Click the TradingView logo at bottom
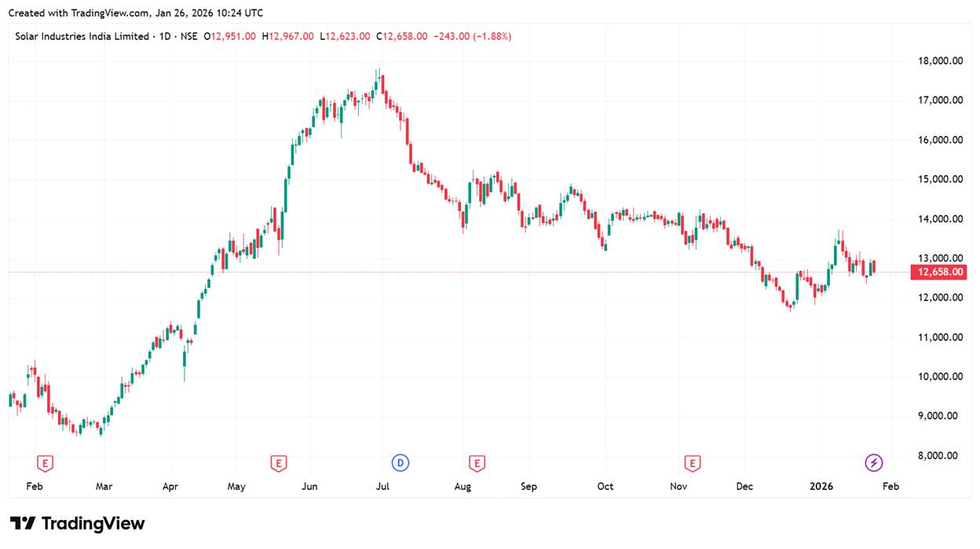Image resolution: width=980 pixels, height=549 pixels. [77, 524]
